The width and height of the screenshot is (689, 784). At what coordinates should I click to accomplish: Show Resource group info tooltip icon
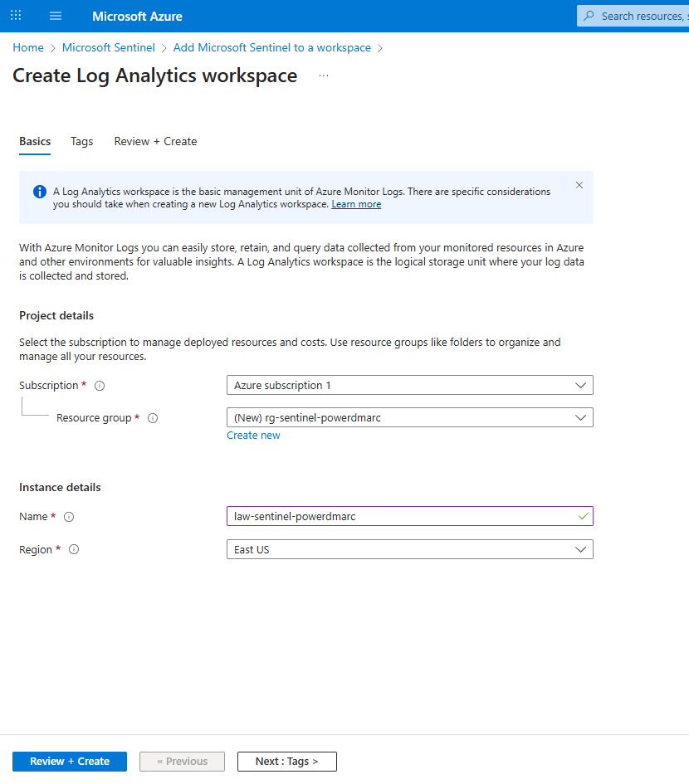pyautogui.click(x=153, y=418)
